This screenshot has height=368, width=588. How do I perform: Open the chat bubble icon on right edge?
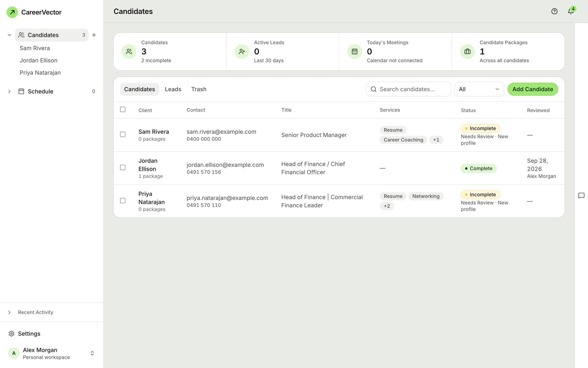click(581, 195)
